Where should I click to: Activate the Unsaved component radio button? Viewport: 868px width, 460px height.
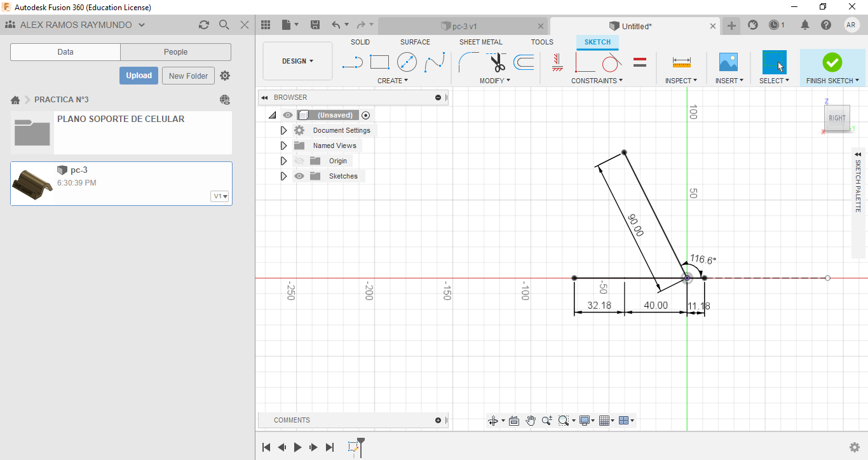365,115
